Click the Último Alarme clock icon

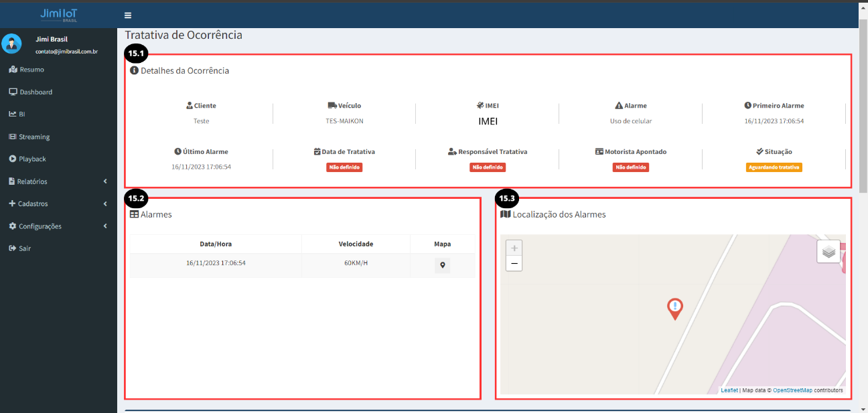pyautogui.click(x=177, y=152)
